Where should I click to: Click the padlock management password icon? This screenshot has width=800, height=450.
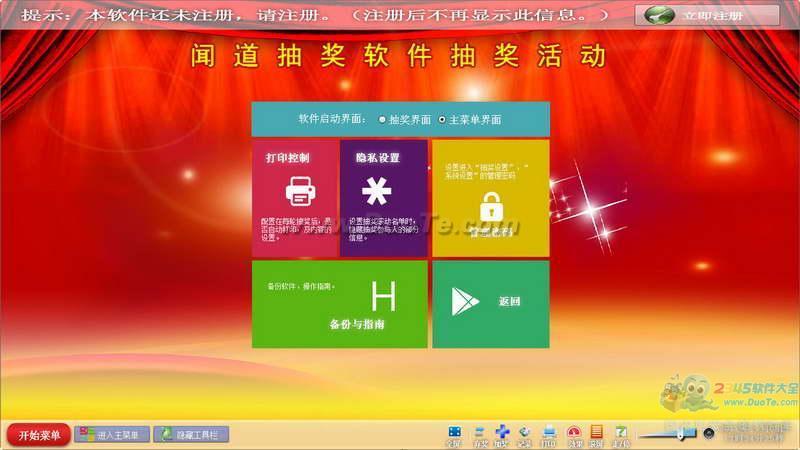click(x=490, y=206)
